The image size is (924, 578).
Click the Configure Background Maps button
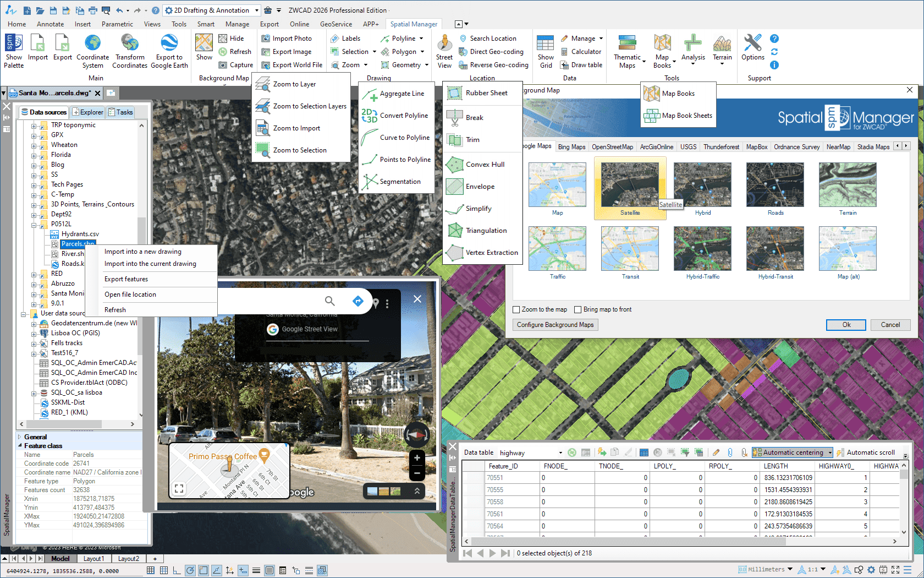pyautogui.click(x=555, y=325)
